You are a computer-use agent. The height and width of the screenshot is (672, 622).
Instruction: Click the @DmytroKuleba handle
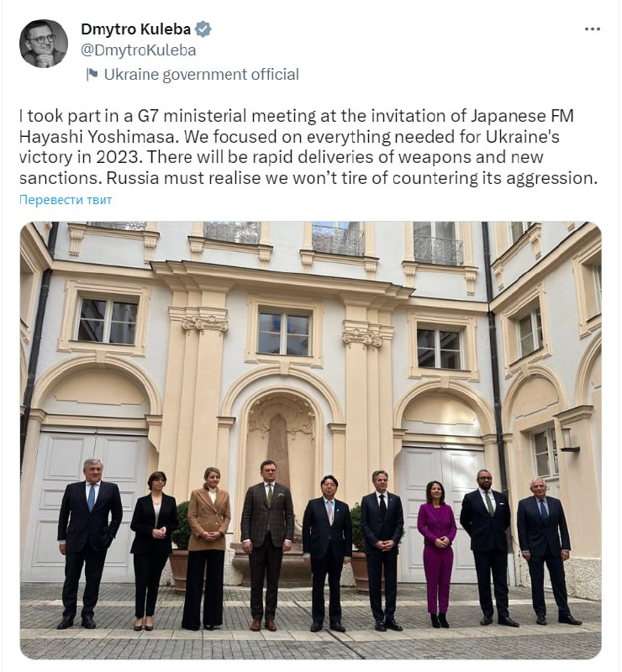[138, 50]
